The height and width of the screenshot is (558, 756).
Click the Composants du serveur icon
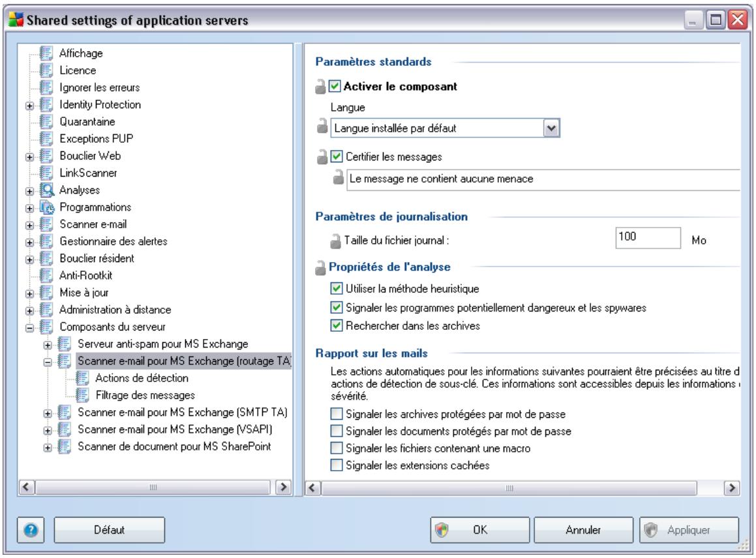[46, 327]
